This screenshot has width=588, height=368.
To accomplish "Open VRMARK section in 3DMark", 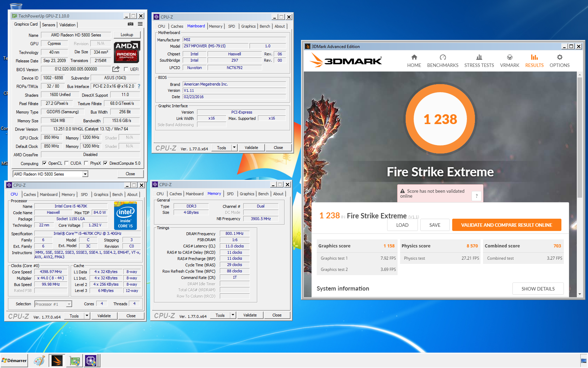I will [510, 61].
